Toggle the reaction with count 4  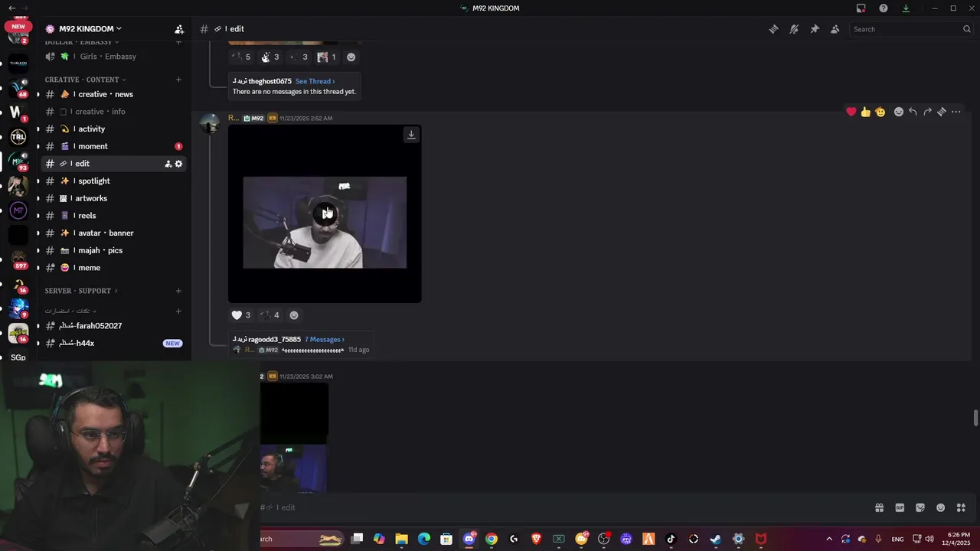(x=269, y=315)
